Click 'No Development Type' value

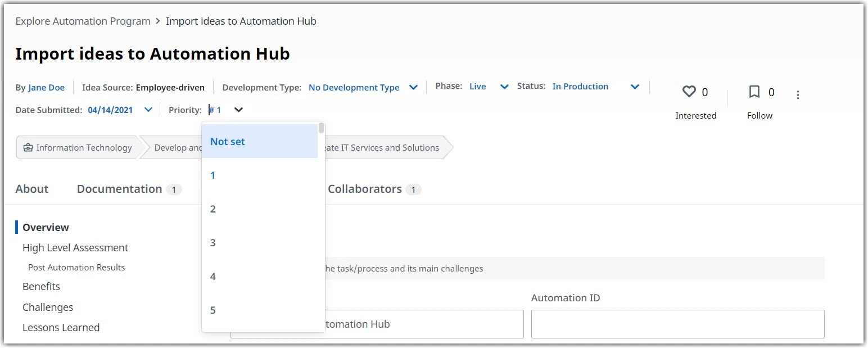pos(354,88)
